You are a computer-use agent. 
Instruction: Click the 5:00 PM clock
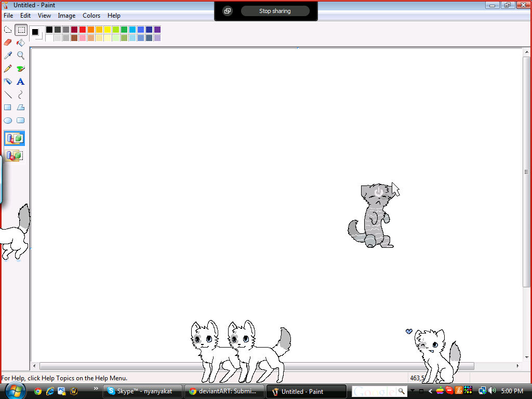(512, 391)
